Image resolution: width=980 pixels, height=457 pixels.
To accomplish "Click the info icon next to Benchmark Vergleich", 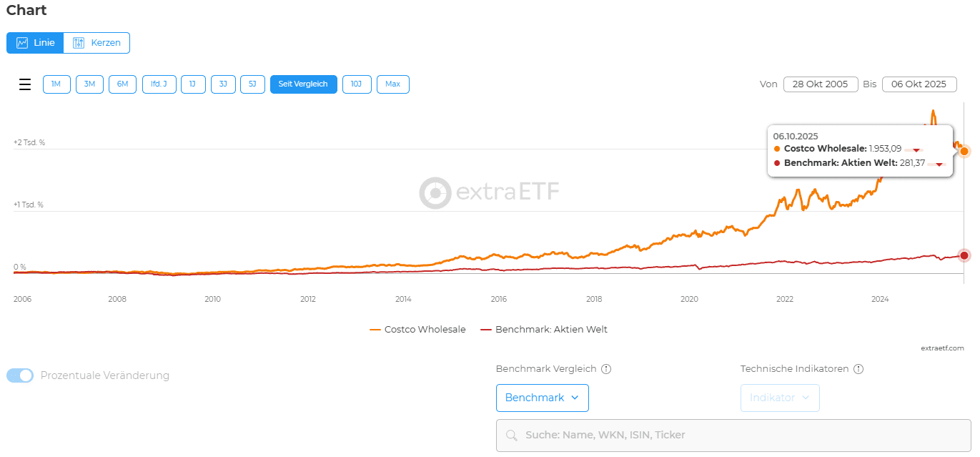I will [606, 369].
